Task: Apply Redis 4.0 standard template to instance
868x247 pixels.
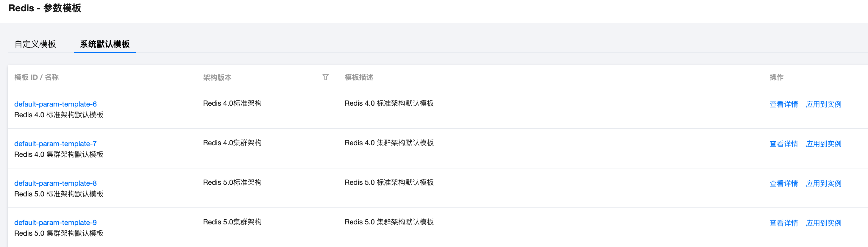Action: point(823,104)
